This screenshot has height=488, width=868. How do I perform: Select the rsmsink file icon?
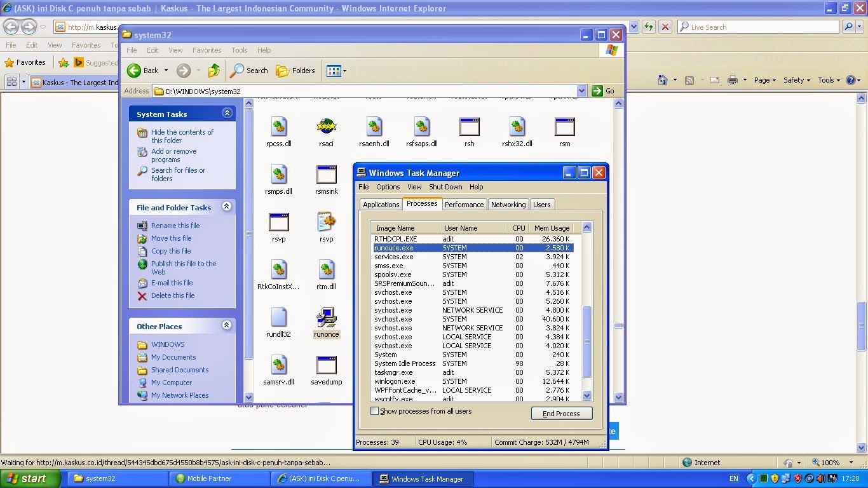pyautogui.click(x=326, y=175)
